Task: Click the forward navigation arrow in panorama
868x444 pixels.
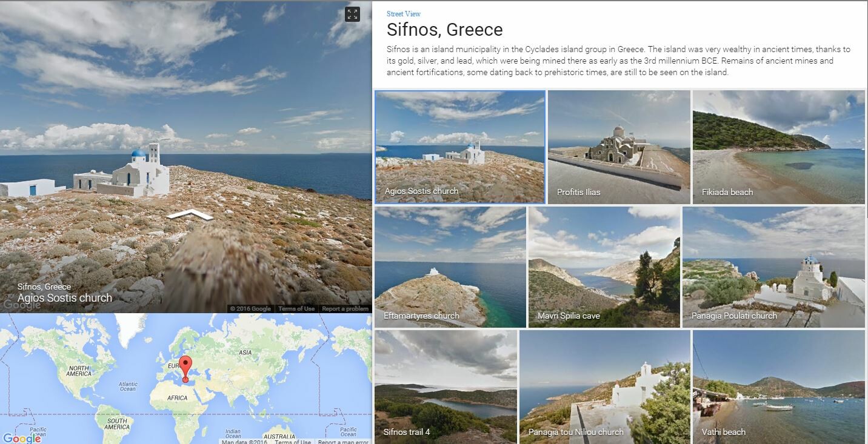Action: [x=190, y=214]
